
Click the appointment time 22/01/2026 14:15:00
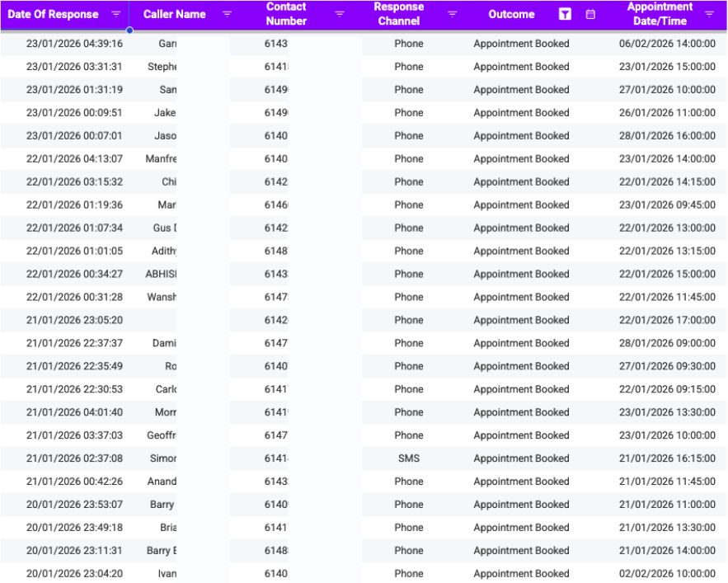(x=667, y=182)
